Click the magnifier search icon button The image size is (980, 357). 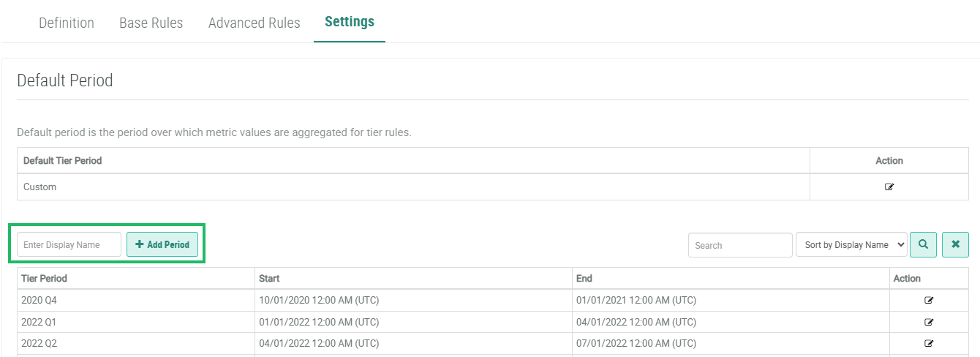pyautogui.click(x=923, y=245)
